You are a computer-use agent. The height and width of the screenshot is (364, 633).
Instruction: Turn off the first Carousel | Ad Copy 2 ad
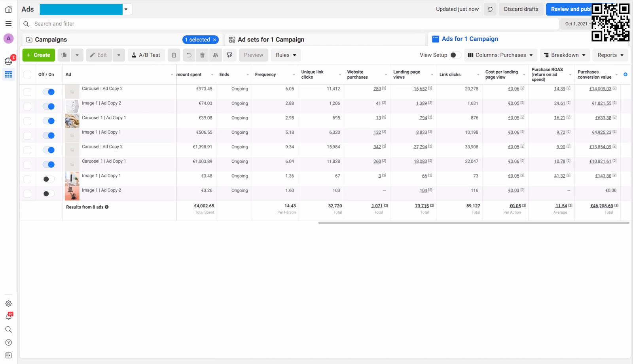click(x=49, y=92)
